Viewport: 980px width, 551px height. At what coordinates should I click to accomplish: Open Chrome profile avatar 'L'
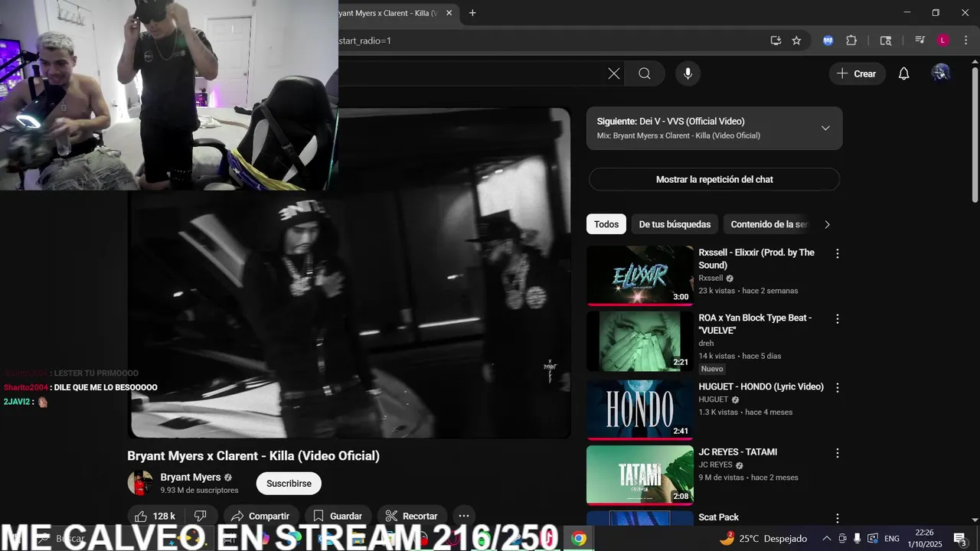pos(943,41)
